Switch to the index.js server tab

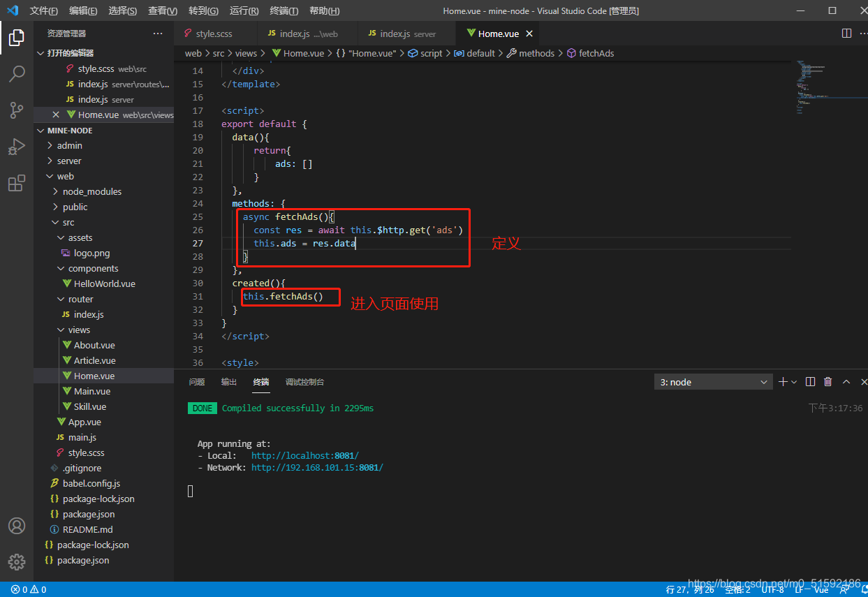coord(406,34)
